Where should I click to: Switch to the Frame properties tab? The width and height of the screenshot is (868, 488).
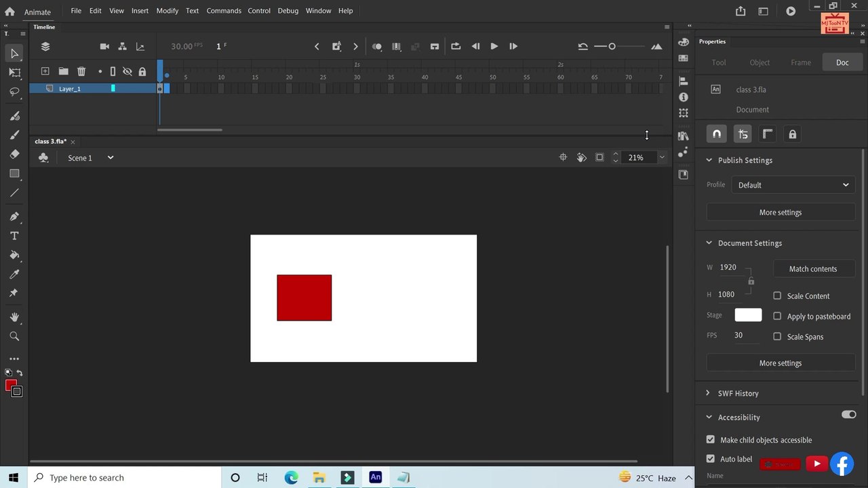(800, 62)
